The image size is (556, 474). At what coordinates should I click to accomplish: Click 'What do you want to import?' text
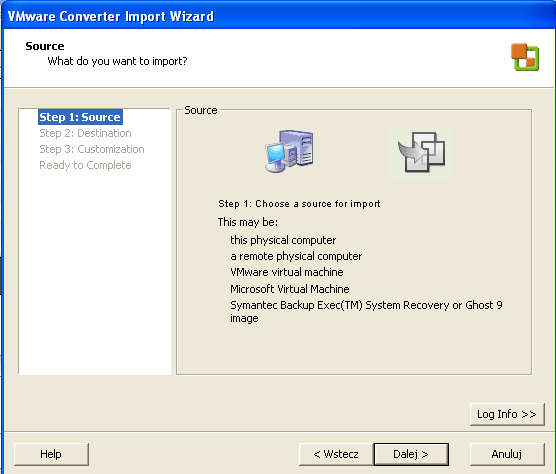117,61
